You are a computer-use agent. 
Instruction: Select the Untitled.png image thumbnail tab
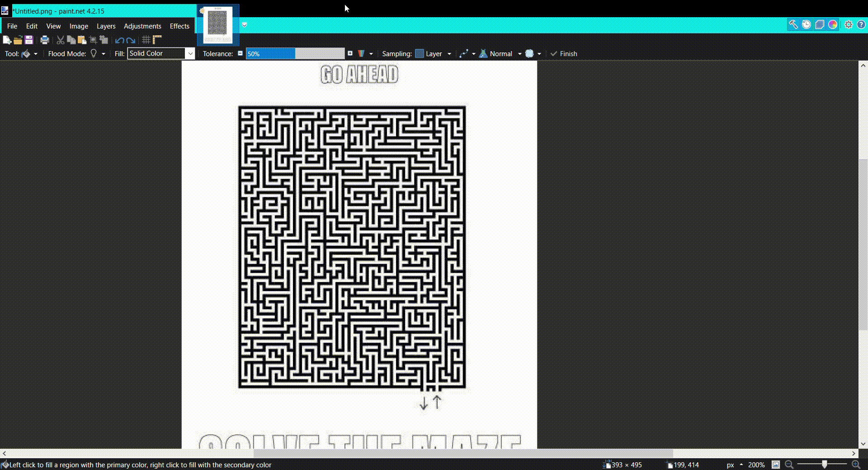218,25
